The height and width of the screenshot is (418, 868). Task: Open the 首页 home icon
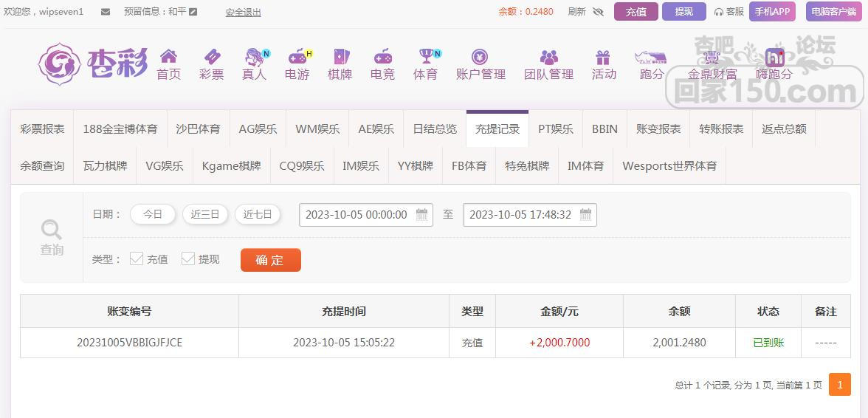click(x=168, y=56)
